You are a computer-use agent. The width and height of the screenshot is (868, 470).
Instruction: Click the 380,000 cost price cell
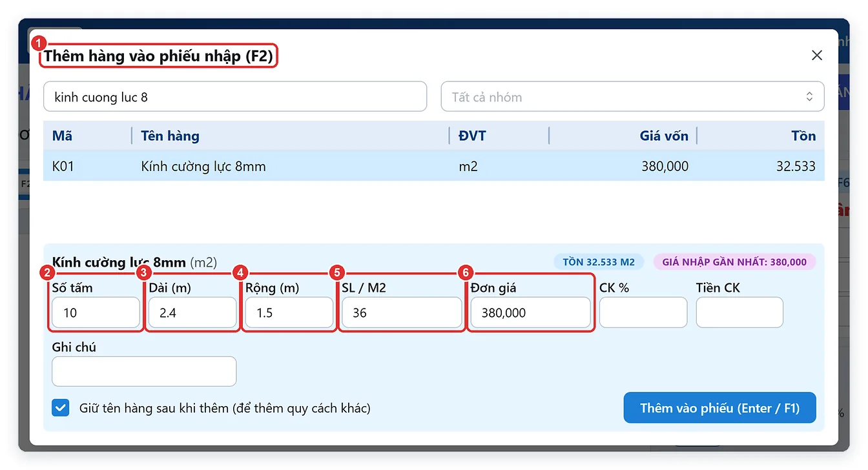pos(665,166)
